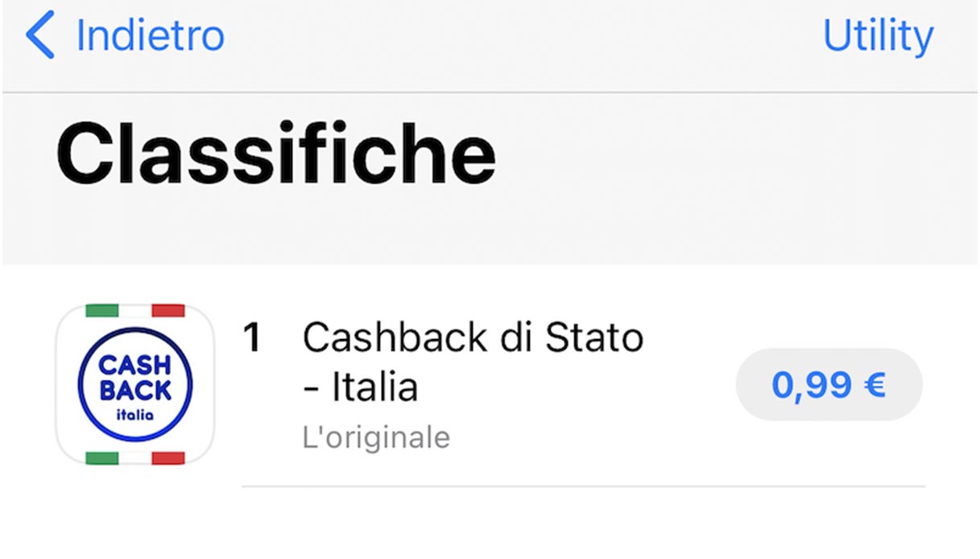
Task: Buy the app with the 0,99 € button
Action: (x=829, y=384)
